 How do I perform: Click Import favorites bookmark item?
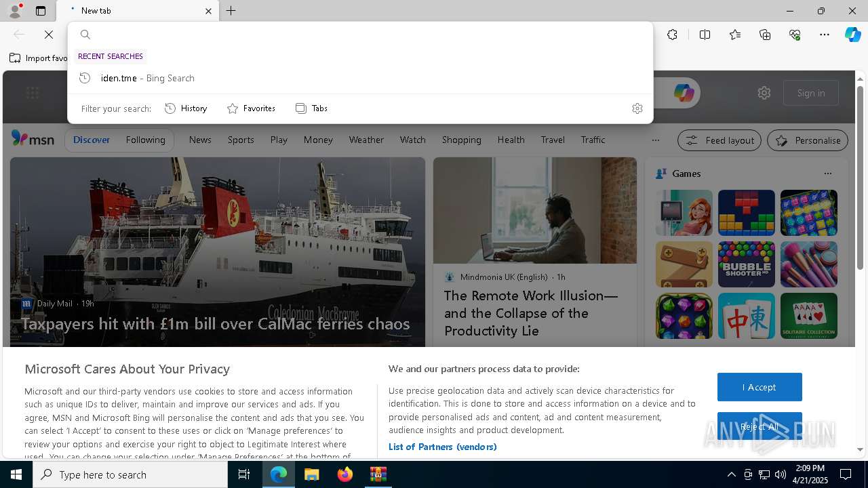pos(38,58)
